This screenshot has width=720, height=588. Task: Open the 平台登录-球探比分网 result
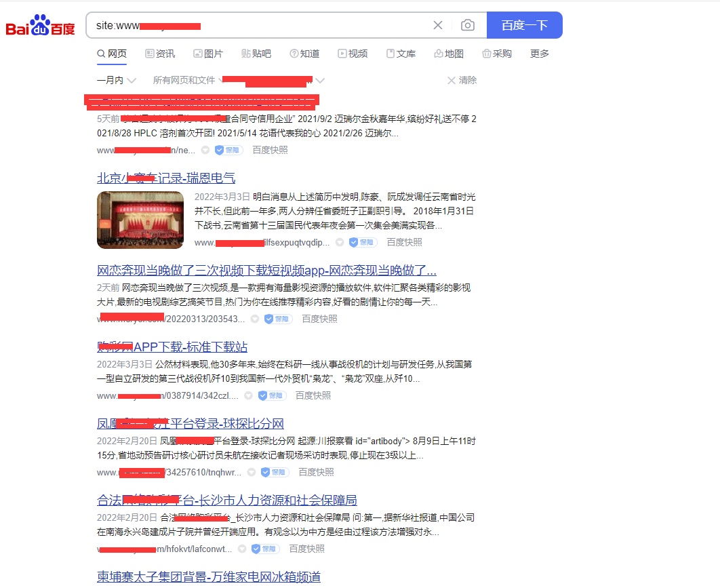191,424
